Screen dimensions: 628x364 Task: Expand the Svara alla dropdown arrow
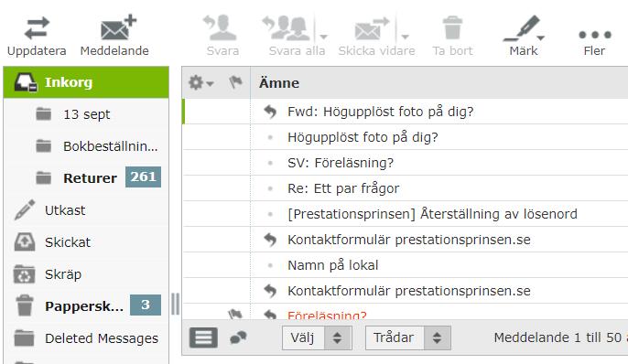[x=324, y=37]
